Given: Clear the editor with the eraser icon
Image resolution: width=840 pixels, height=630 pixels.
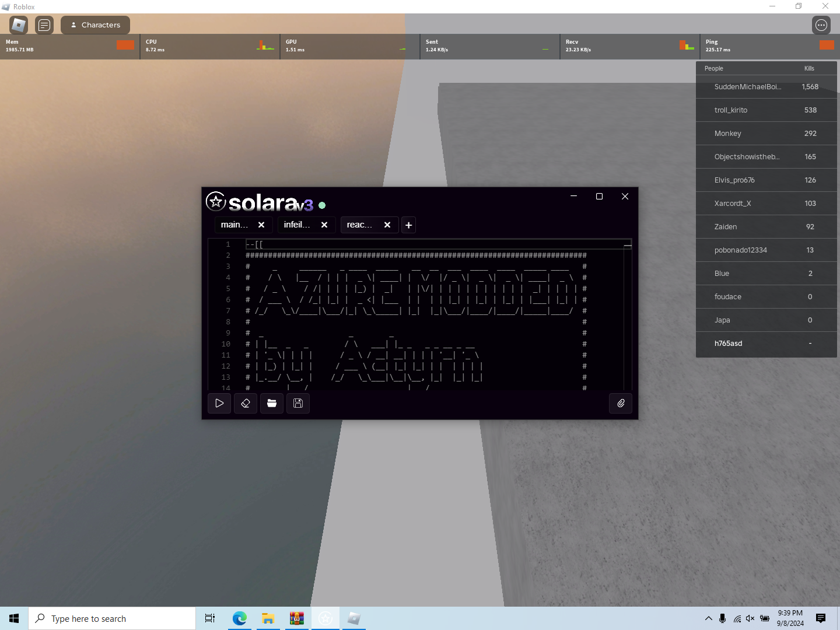Looking at the screenshot, I should click(246, 403).
